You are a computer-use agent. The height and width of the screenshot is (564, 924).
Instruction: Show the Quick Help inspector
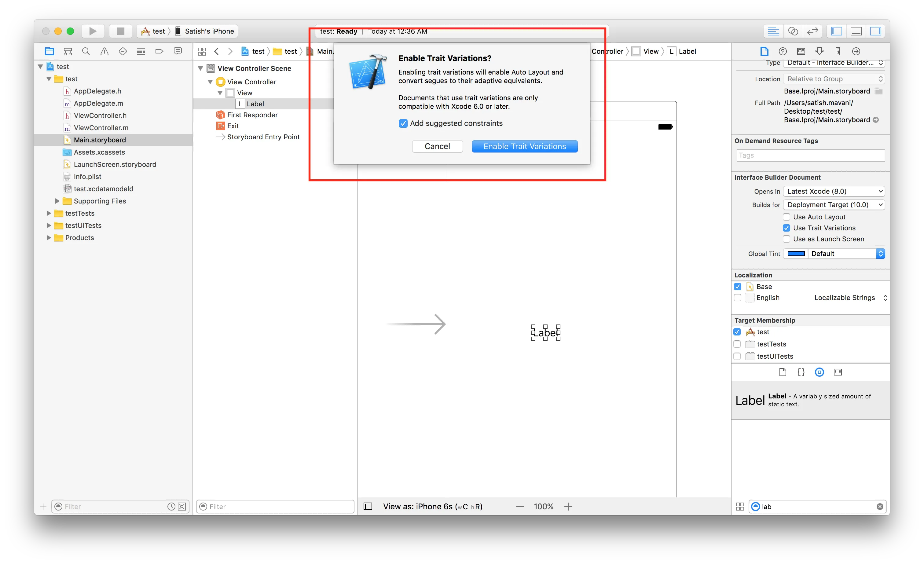(783, 51)
